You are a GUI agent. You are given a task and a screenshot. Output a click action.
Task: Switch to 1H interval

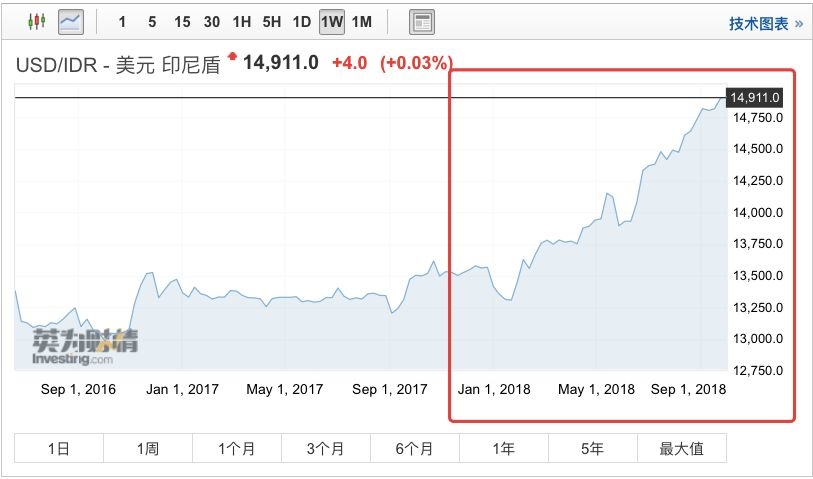(x=242, y=22)
